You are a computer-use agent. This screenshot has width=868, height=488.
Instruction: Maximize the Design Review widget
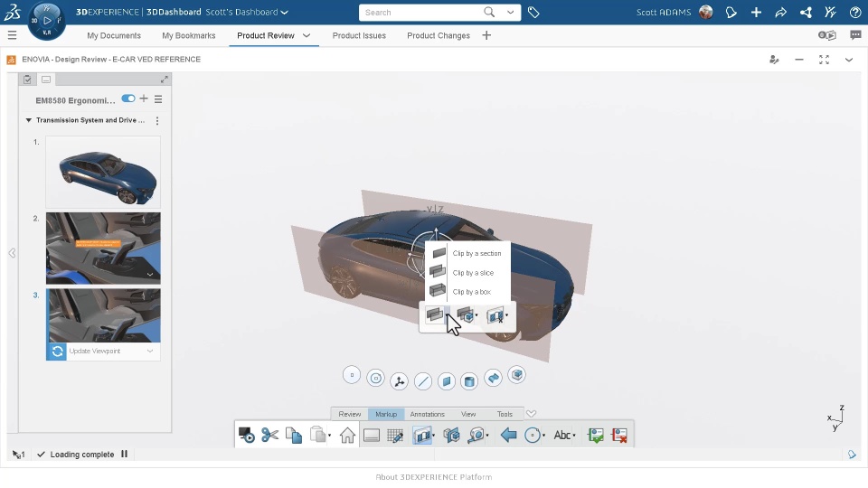825,60
